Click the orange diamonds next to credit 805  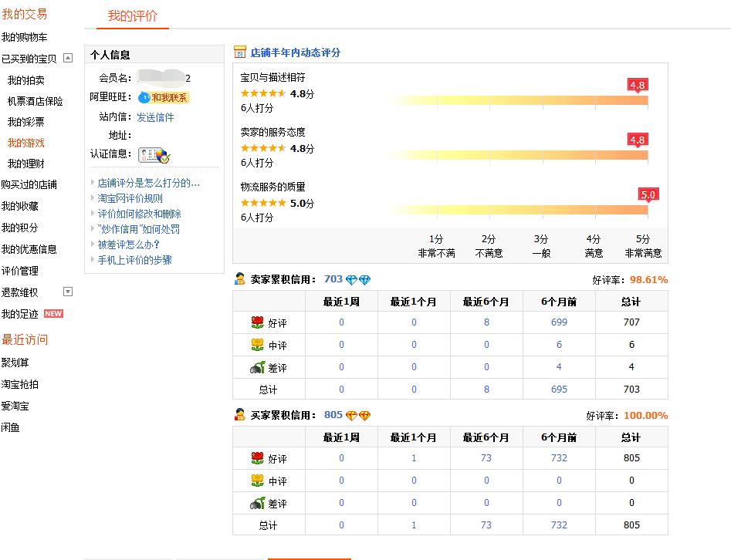click(358, 416)
